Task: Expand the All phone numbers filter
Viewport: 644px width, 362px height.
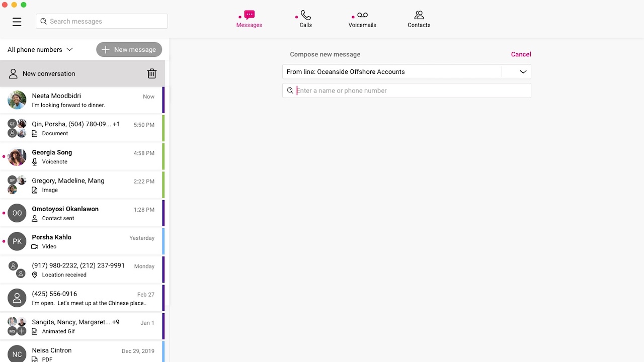Action: pyautogui.click(x=40, y=50)
